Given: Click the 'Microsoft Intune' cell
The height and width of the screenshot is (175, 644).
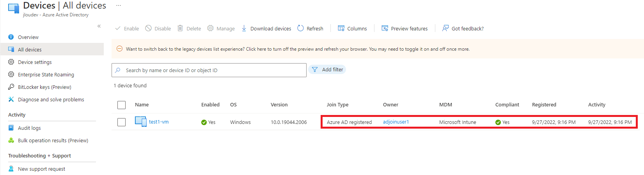Looking at the screenshot, I should click(x=458, y=122).
